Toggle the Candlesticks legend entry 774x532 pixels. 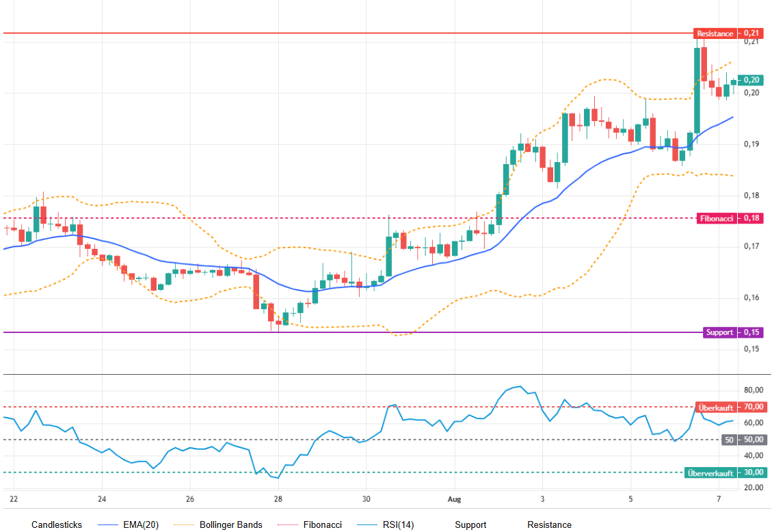coord(57,524)
